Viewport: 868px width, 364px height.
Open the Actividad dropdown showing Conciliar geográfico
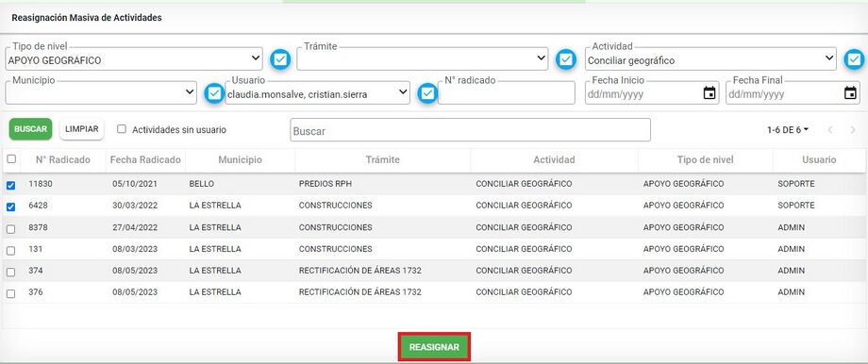710,58
